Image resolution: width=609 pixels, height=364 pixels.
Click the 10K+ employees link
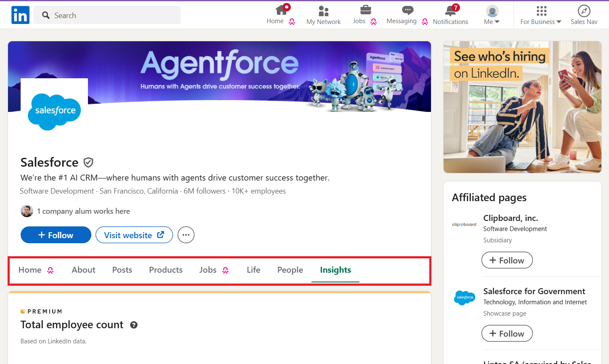pyautogui.click(x=258, y=191)
